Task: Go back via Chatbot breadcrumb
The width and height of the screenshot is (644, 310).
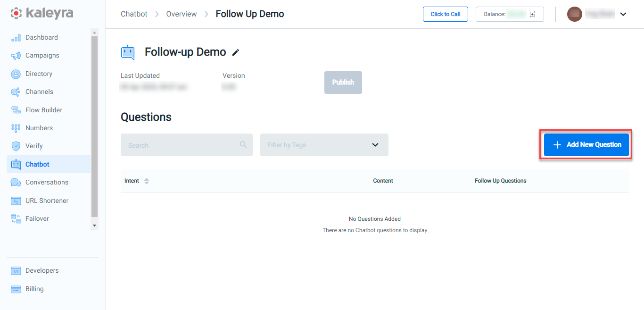Action: point(134,14)
